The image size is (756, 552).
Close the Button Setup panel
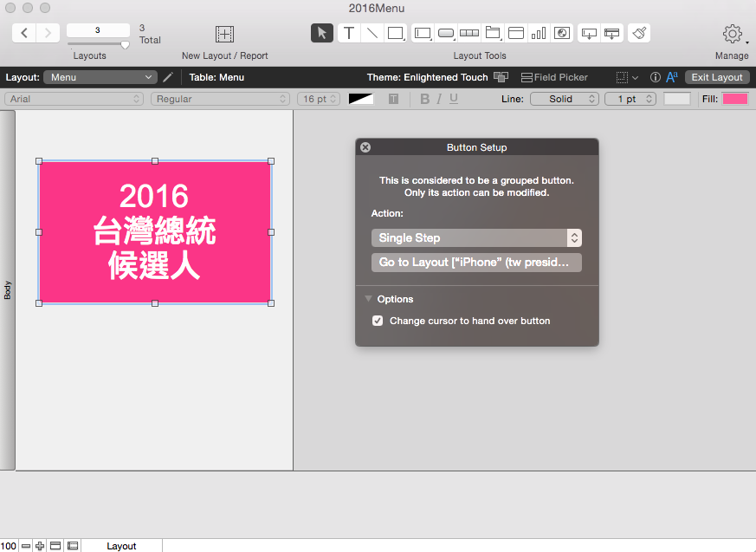click(365, 147)
